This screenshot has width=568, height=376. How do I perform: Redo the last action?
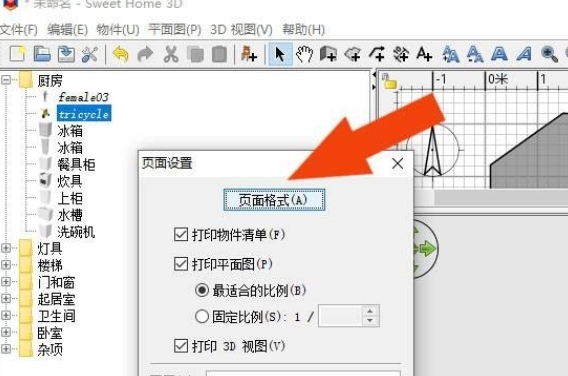click(x=146, y=54)
